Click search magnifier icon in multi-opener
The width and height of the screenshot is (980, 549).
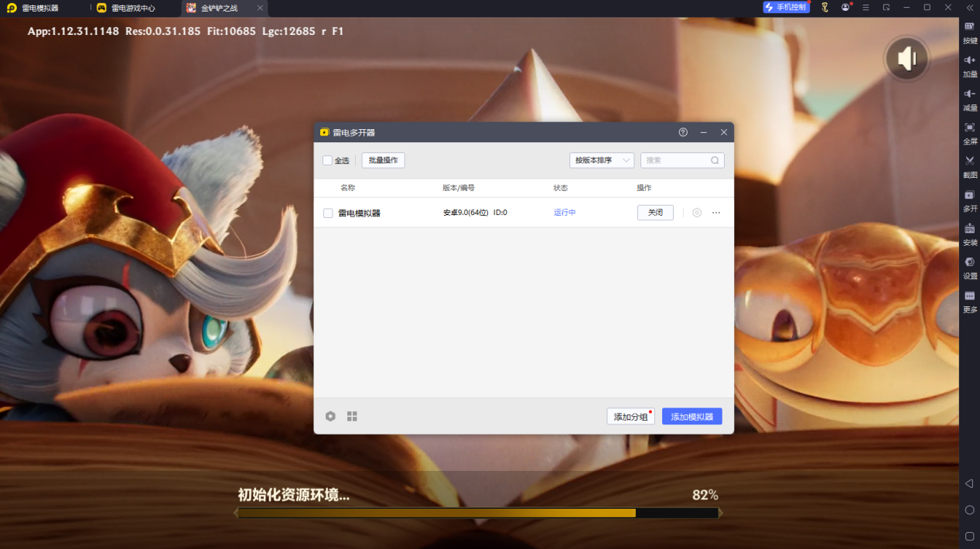coord(715,160)
